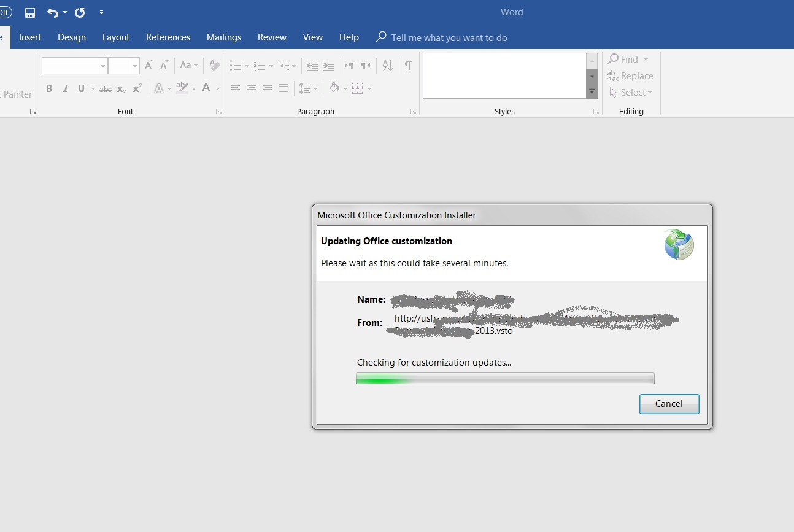The image size is (794, 532).
Task: Click the Sort paragraph icon
Action: (387, 65)
